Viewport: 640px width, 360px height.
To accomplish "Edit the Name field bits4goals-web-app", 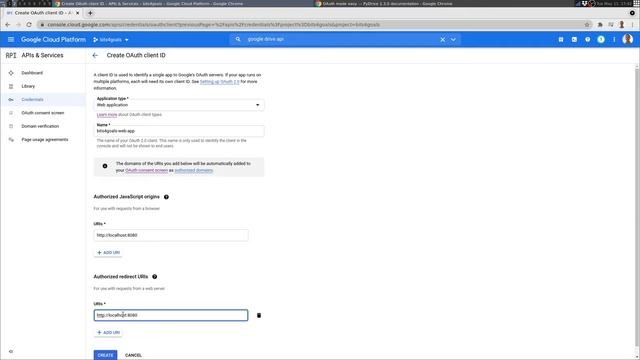I will [179, 131].
